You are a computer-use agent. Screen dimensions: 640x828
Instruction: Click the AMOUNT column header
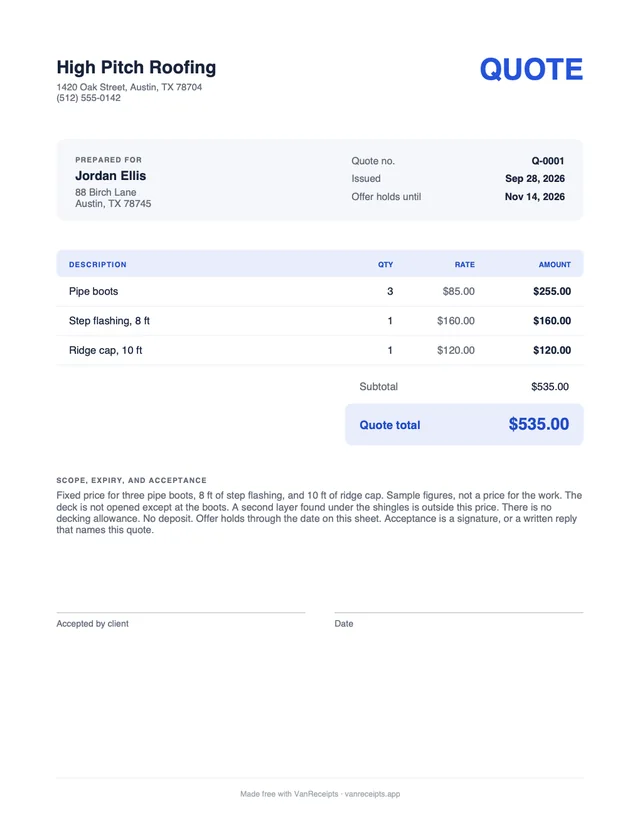554,265
